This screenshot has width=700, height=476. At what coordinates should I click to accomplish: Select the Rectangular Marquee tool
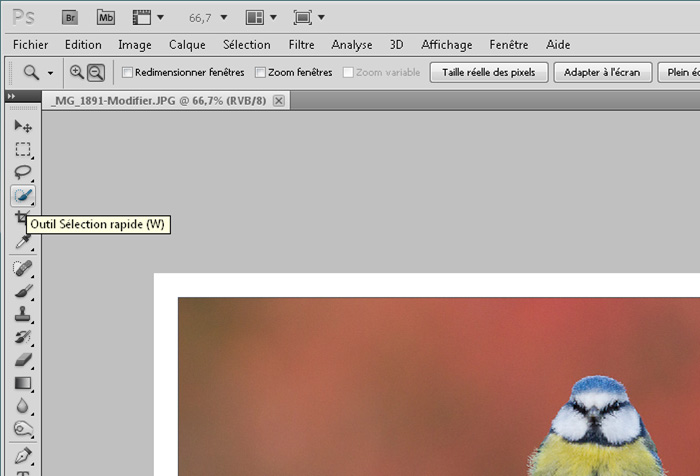(x=23, y=149)
